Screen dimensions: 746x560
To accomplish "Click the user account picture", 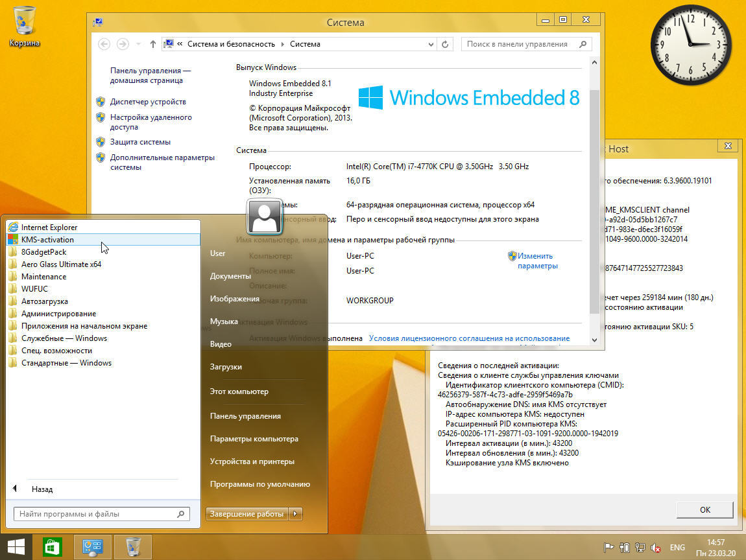I will (264, 216).
